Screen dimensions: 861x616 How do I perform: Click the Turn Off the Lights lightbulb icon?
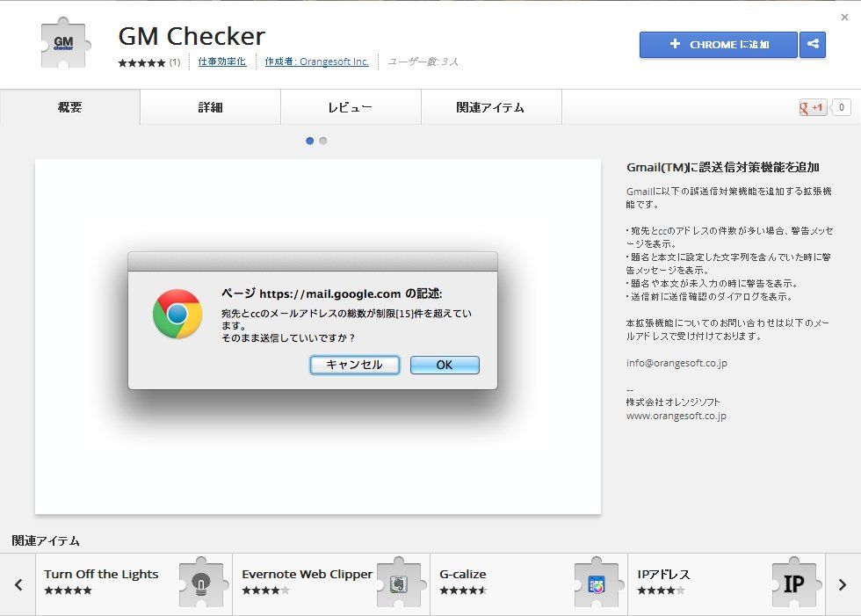201,583
